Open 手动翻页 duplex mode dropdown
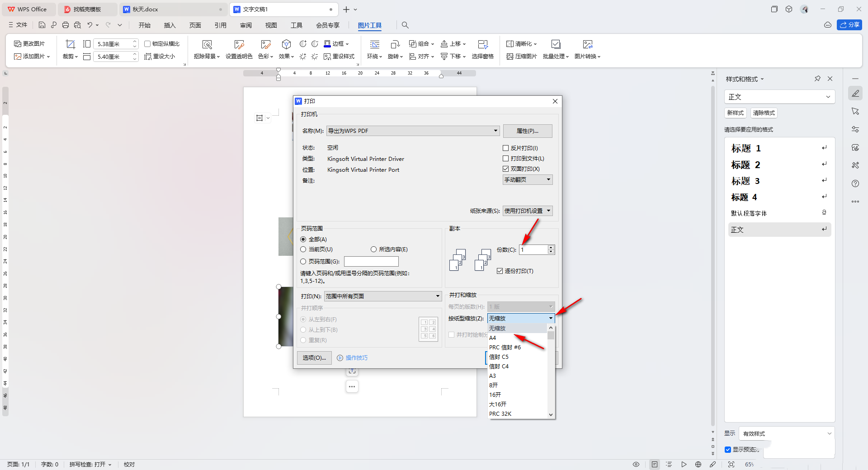This screenshot has height=470, width=868. [x=528, y=180]
